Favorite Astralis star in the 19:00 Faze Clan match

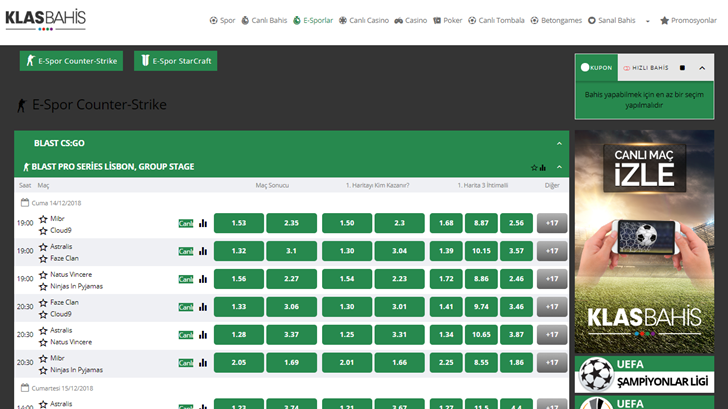tap(43, 247)
